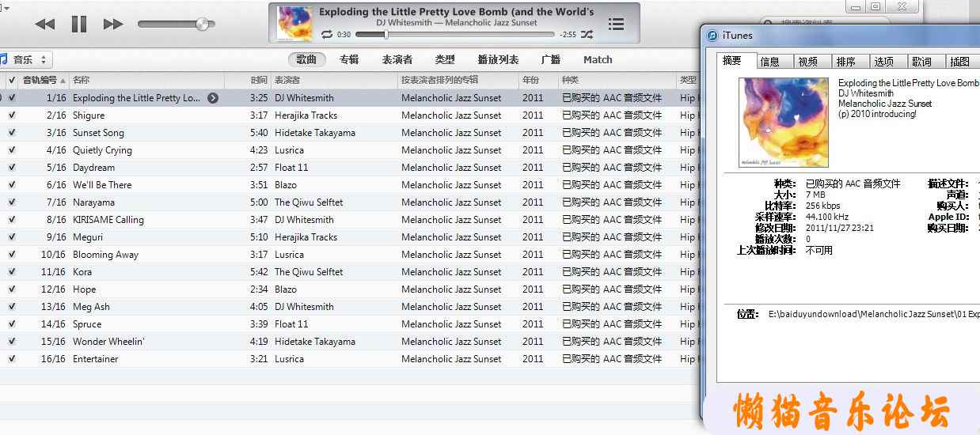Switch to the 播放列表 view
The width and height of the screenshot is (980, 435).
498,59
